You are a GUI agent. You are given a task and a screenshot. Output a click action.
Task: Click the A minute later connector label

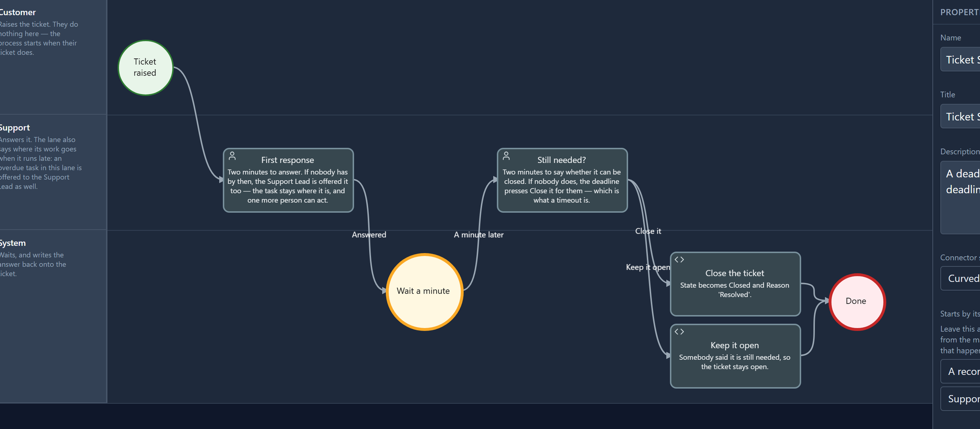(x=479, y=235)
